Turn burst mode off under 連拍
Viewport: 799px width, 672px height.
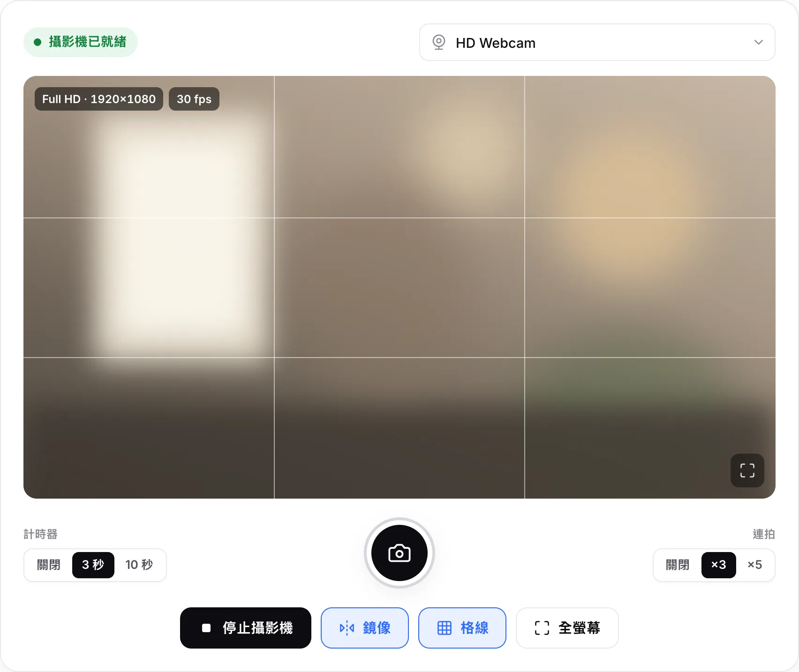(x=678, y=565)
